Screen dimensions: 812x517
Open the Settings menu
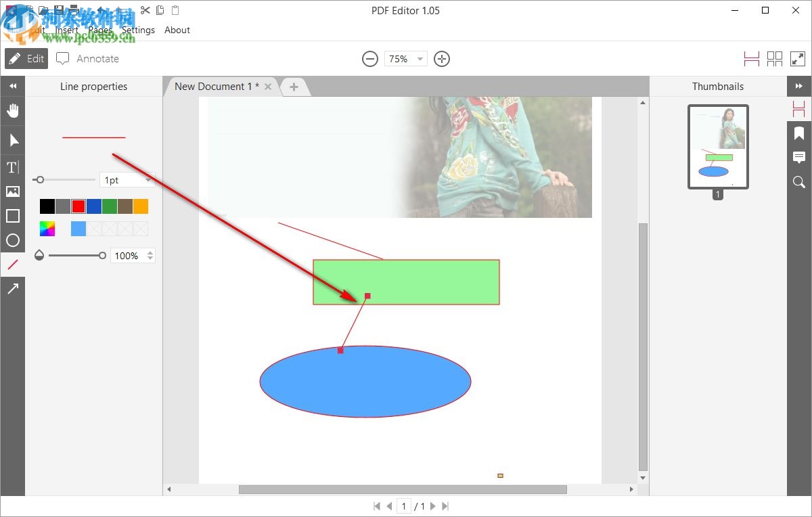138,30
